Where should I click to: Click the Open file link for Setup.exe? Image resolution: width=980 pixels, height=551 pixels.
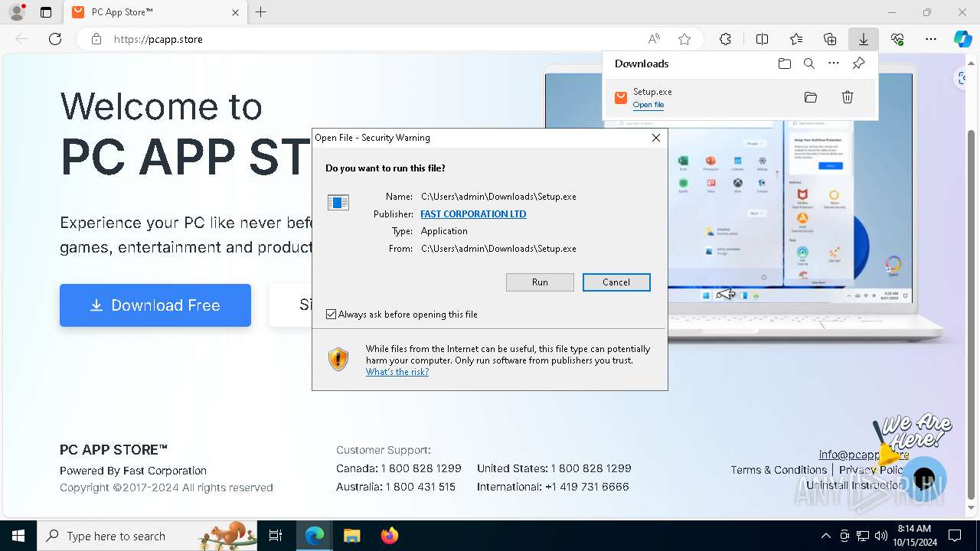point(648,105)
